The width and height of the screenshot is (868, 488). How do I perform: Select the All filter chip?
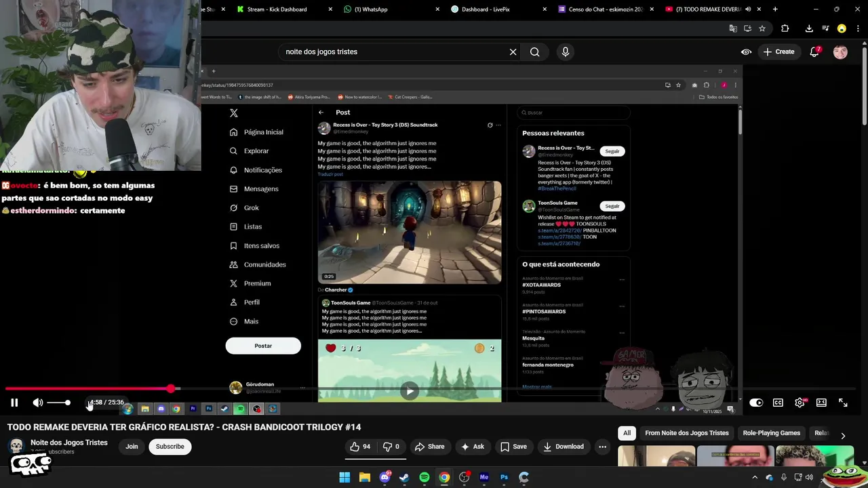pyautogui.click(x=627, y=433)
